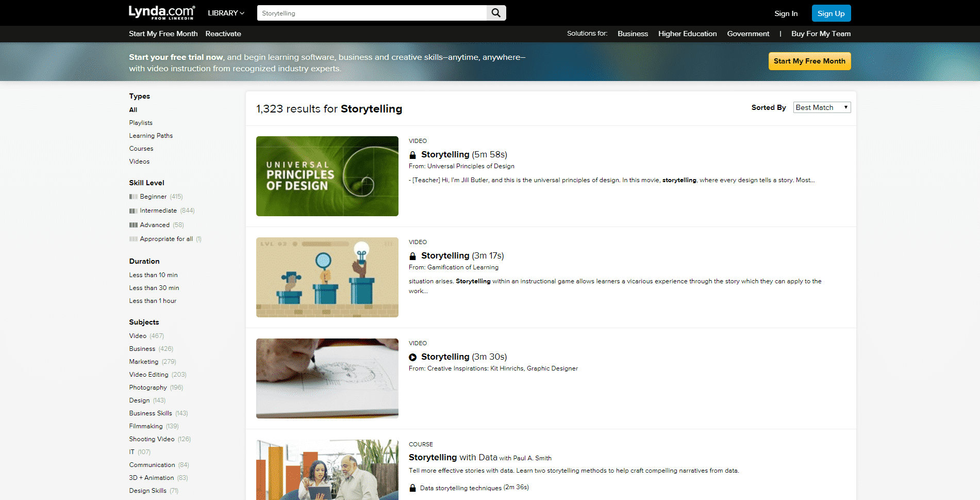Click Start My Free Month in navigation bar

coord(163,34)
